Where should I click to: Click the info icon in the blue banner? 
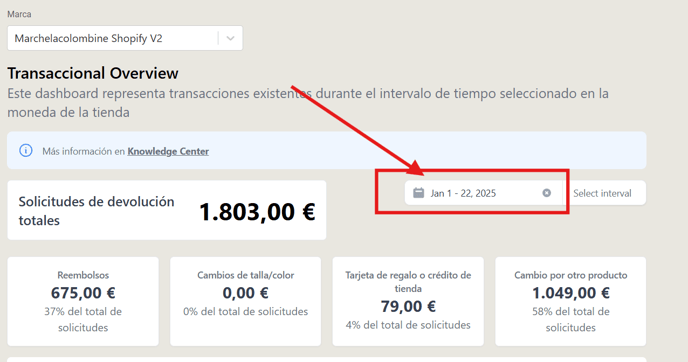point(25,151)
